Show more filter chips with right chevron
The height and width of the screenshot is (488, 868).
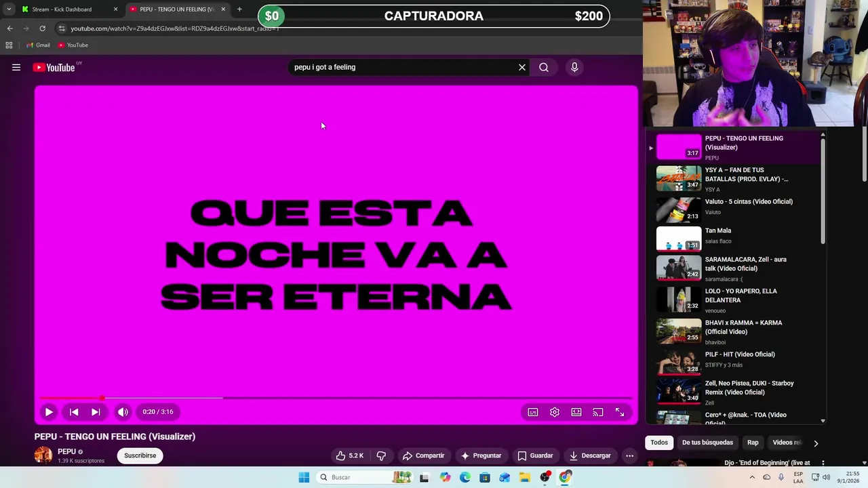pyautogui.click(x=816, y=443)
